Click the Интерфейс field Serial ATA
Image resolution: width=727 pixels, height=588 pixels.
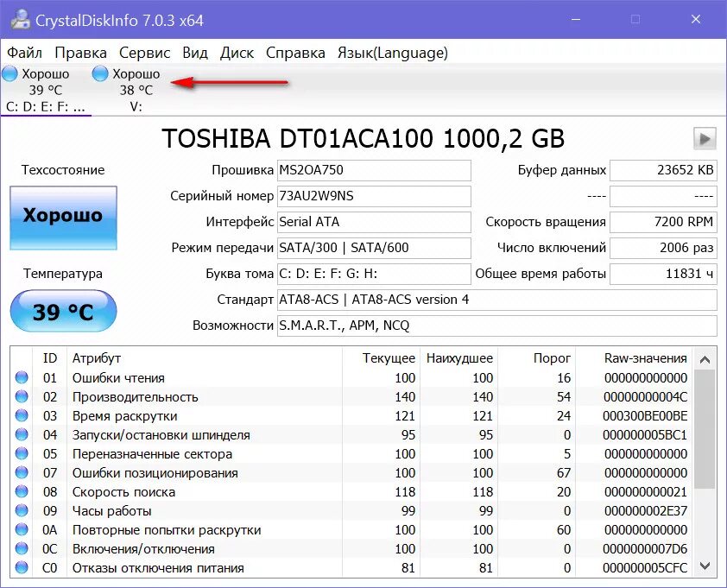(x=374, y=222)
